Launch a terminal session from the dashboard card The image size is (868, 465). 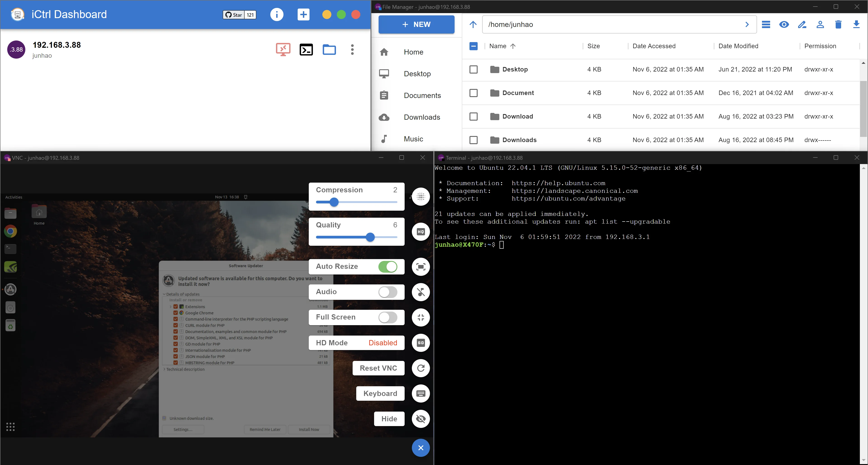coord(306,49)
